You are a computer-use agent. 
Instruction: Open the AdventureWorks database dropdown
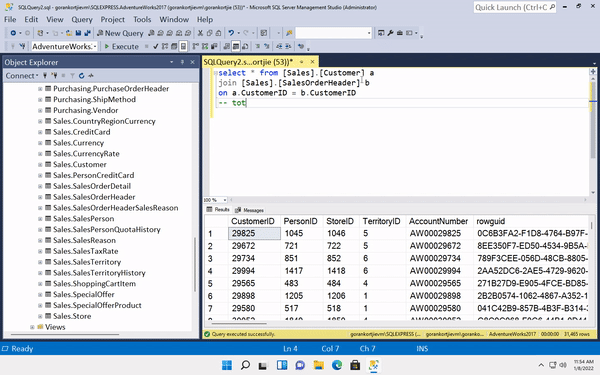[95, 47]
